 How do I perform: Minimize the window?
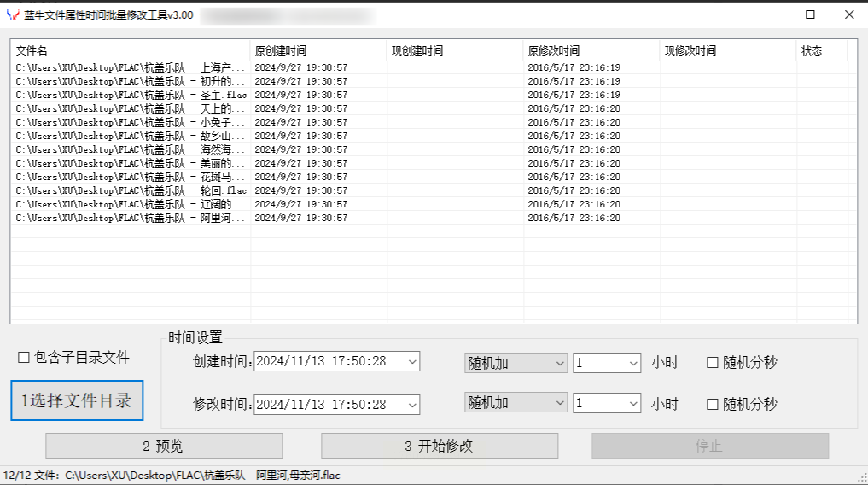tap(772, 15)
